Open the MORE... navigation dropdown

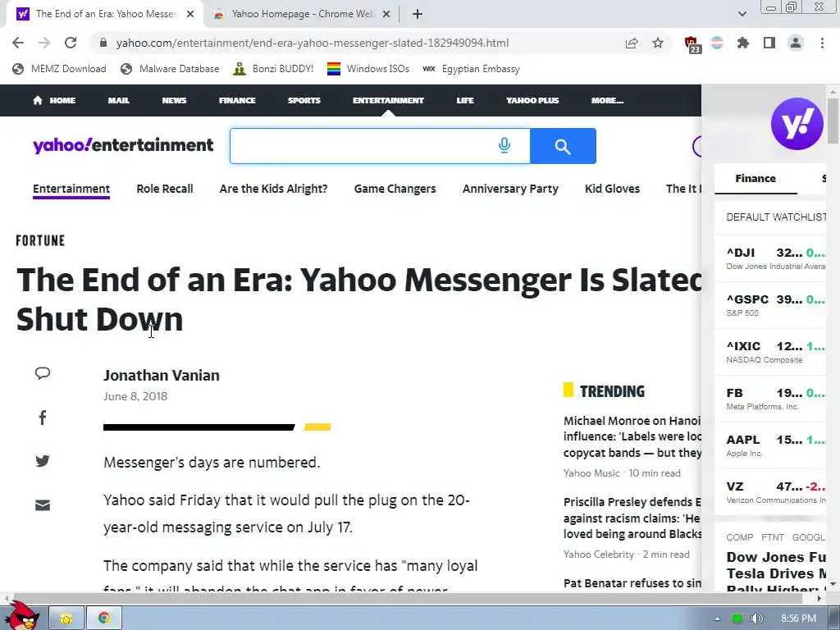[x=607, y=100]
